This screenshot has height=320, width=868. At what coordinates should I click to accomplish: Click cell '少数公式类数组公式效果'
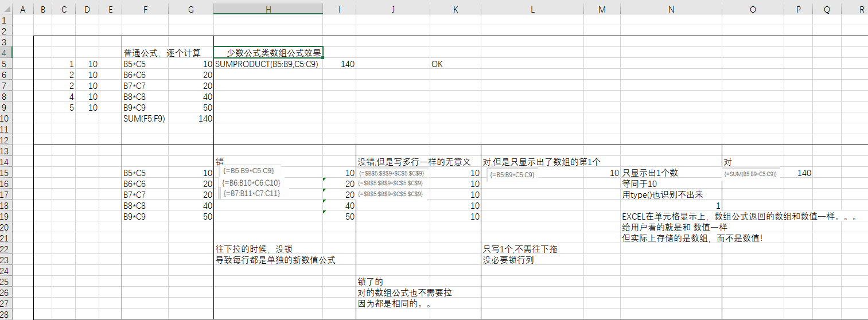point(268,53)
